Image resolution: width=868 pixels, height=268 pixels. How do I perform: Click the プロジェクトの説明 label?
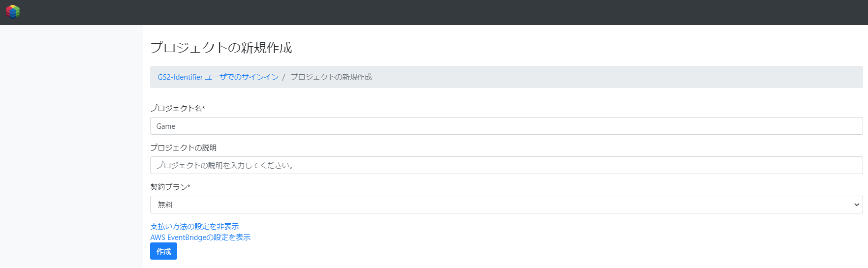click(x=183, y=148)
